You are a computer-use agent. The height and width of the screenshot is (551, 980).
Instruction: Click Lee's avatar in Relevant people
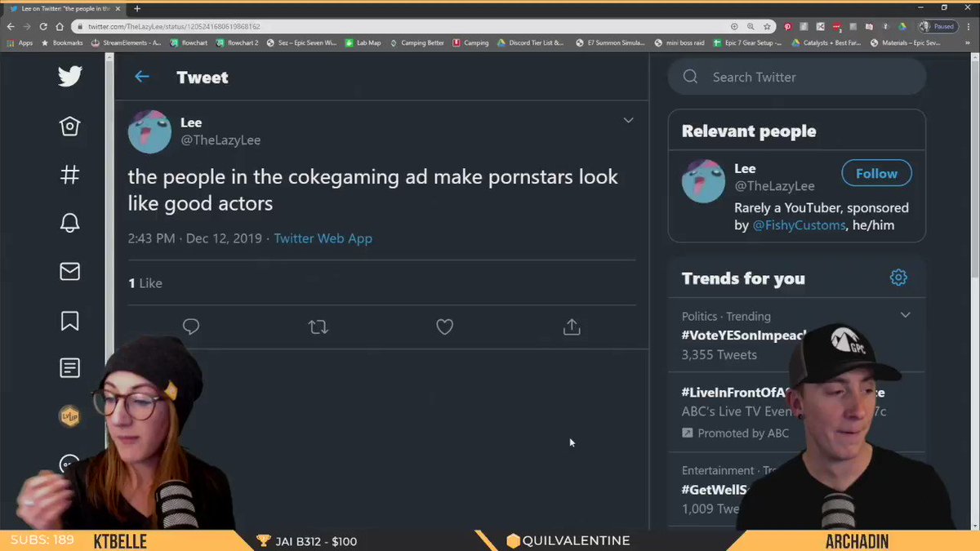pyautogui.click(x=703, y=181)
